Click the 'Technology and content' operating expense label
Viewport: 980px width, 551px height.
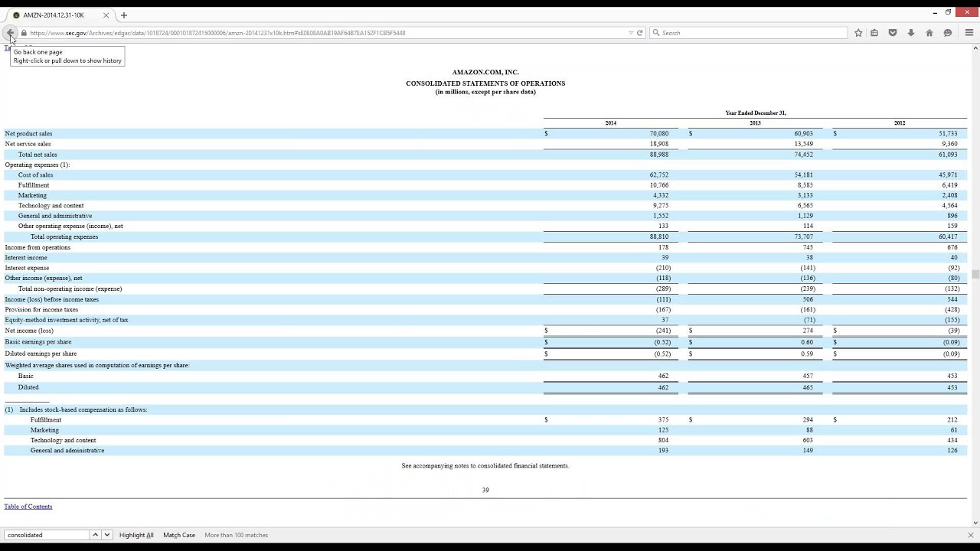click(51, 205)
